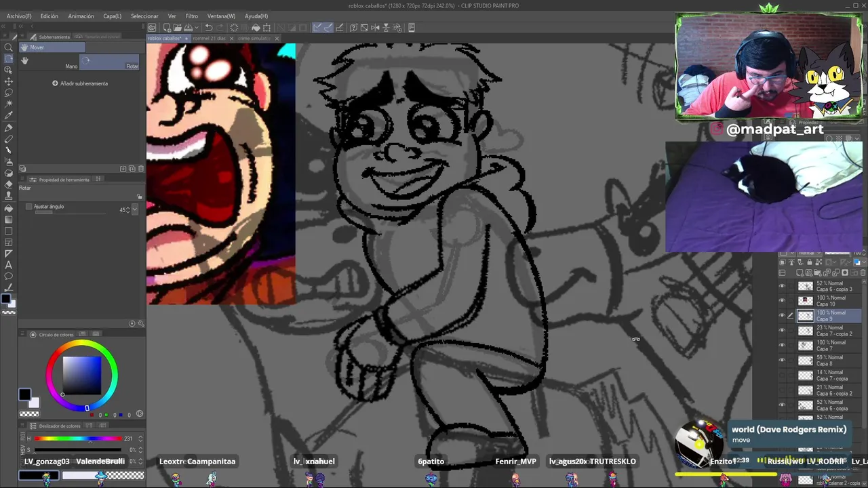Click the New document icon
The height and width of the screenshot is (488, 868).
[167, 28]
